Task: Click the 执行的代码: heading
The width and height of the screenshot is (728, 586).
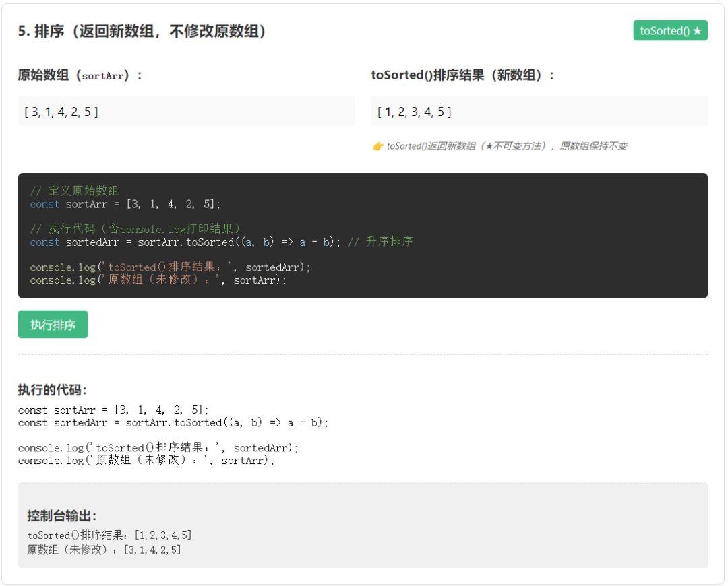Action: [x=52, y=390]
